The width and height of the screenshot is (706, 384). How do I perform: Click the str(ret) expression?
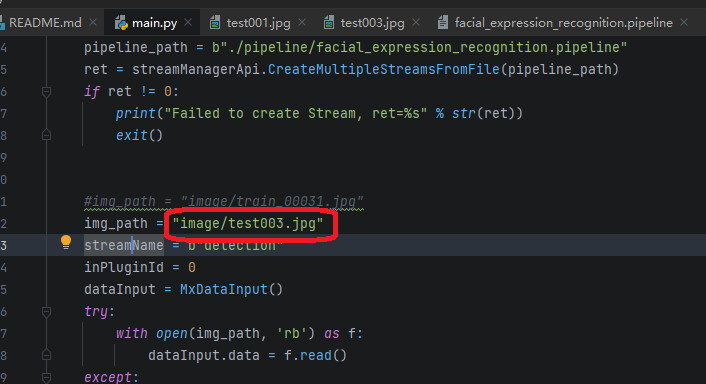point(483,113)
